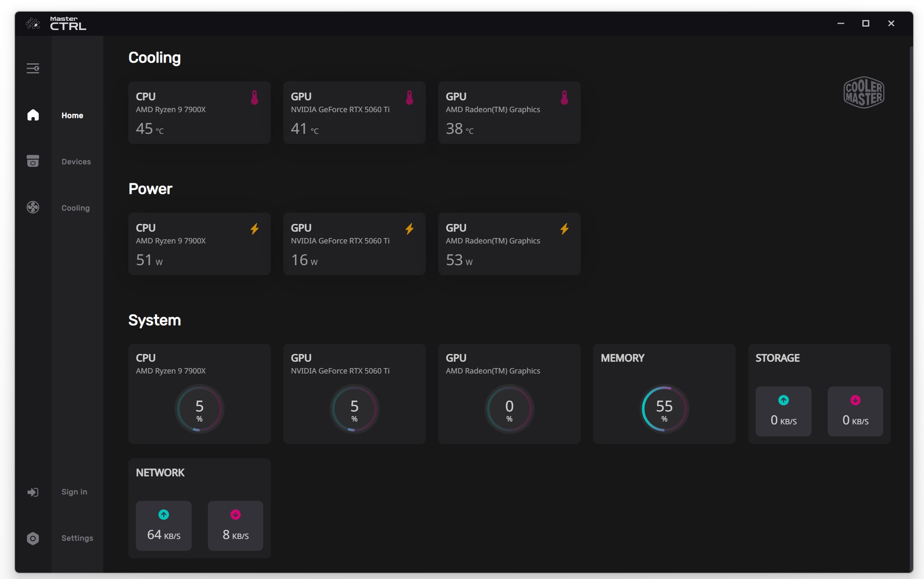
Task: Open Settings from the sidebar label
Action: point(77,538)
